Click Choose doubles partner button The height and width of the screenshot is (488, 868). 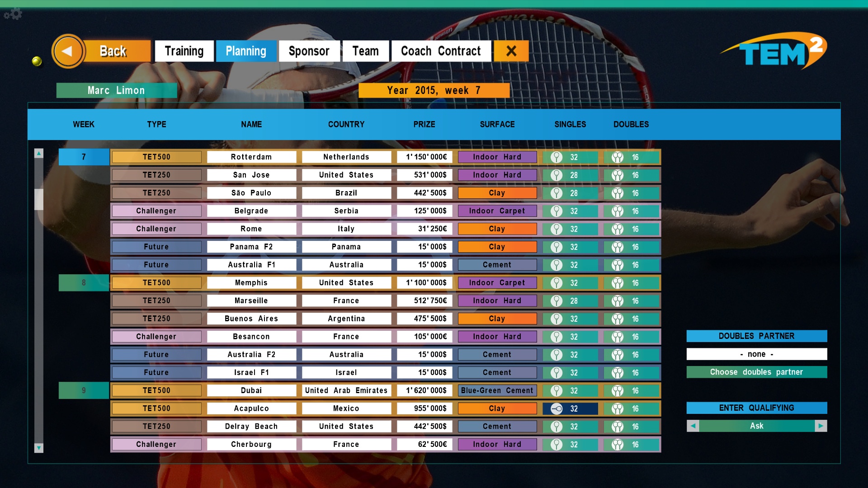coord(756,372)
